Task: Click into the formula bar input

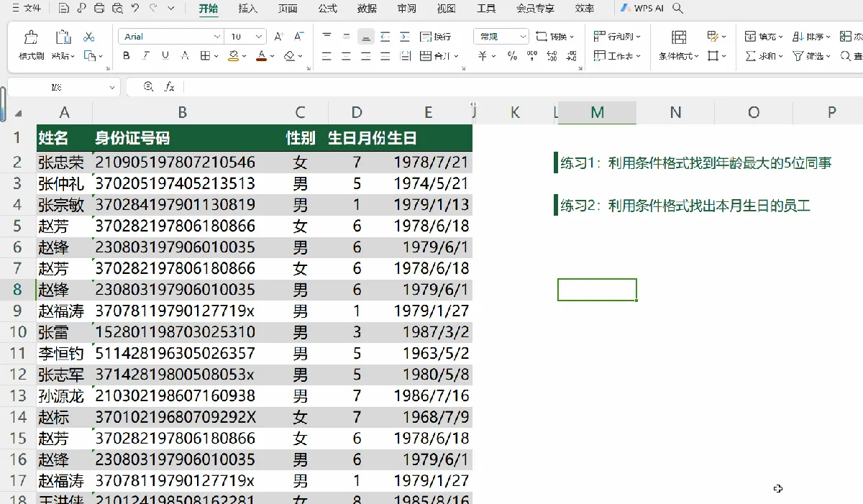Action: pos(523,87)
